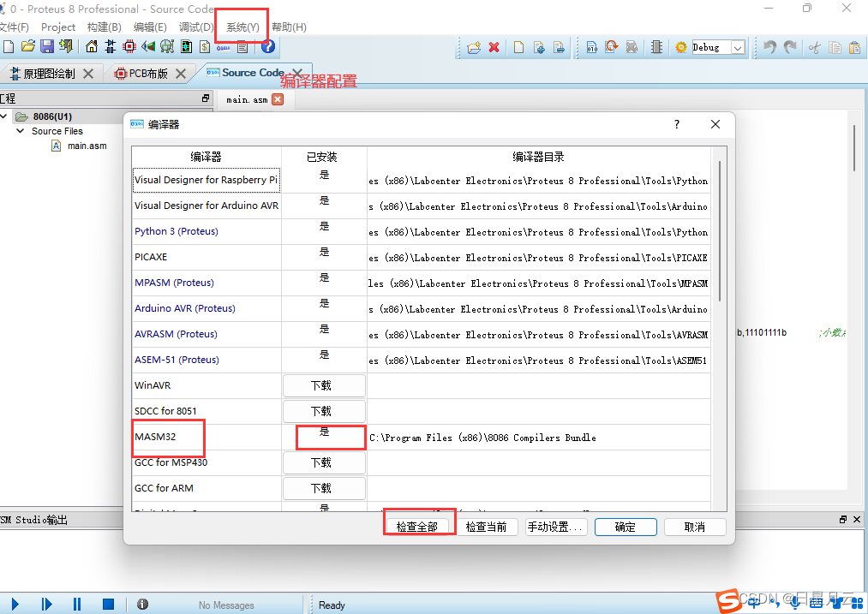Float the 工程 project panel
The image size is (868, 614).
click(x=206, y=98)
